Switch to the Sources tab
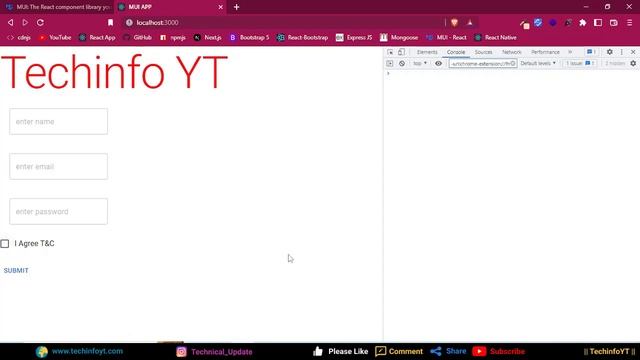The height and width of the screenshot is (360, 640). [x=483, y=52]
